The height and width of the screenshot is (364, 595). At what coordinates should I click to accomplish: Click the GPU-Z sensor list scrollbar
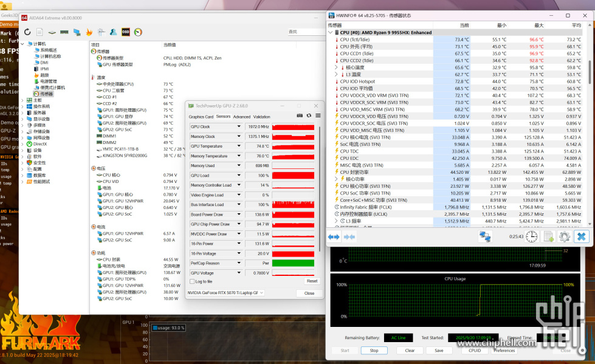pyautogui.click(x=320, y=188)
